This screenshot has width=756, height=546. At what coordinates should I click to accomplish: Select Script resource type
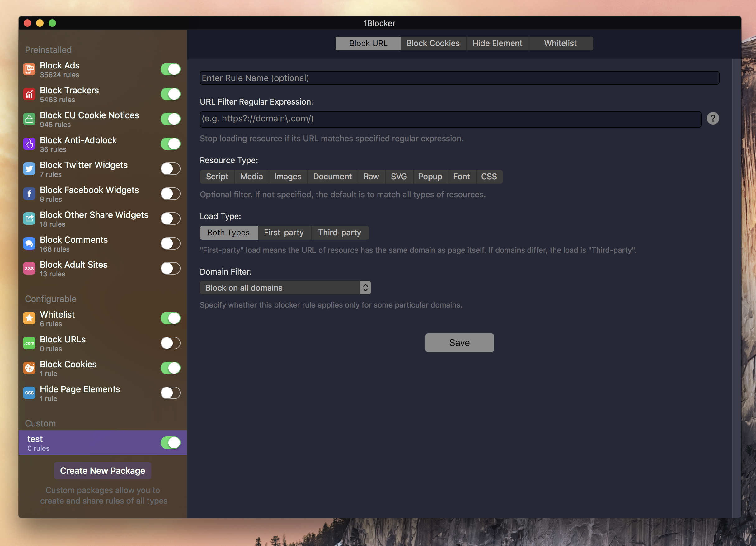tap(217, 177)
